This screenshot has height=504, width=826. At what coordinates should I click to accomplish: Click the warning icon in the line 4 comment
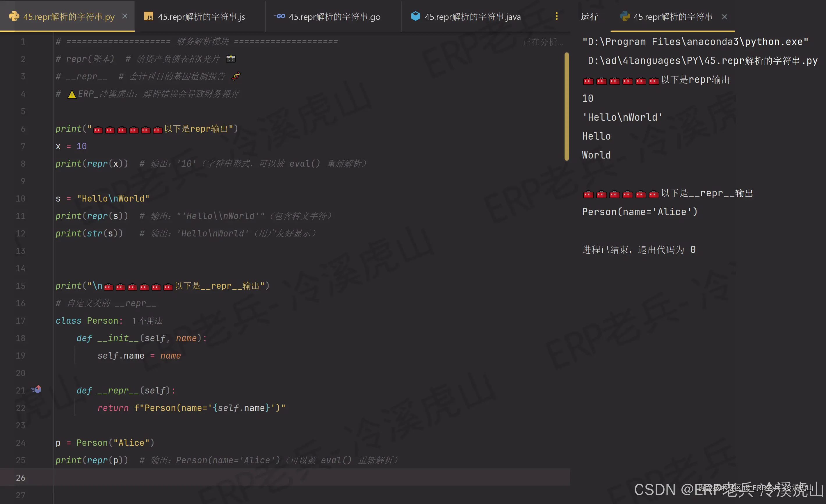[x=72, y=95]
